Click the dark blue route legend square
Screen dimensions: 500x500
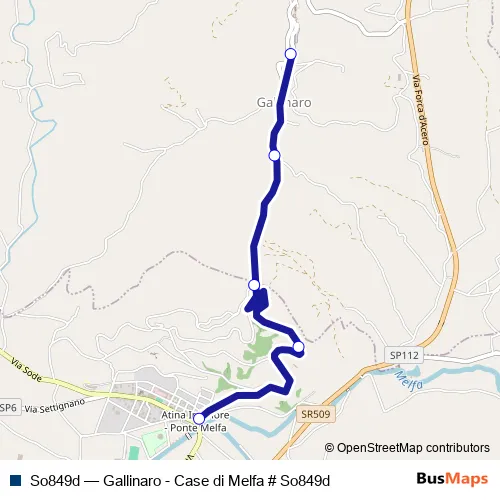15,481
